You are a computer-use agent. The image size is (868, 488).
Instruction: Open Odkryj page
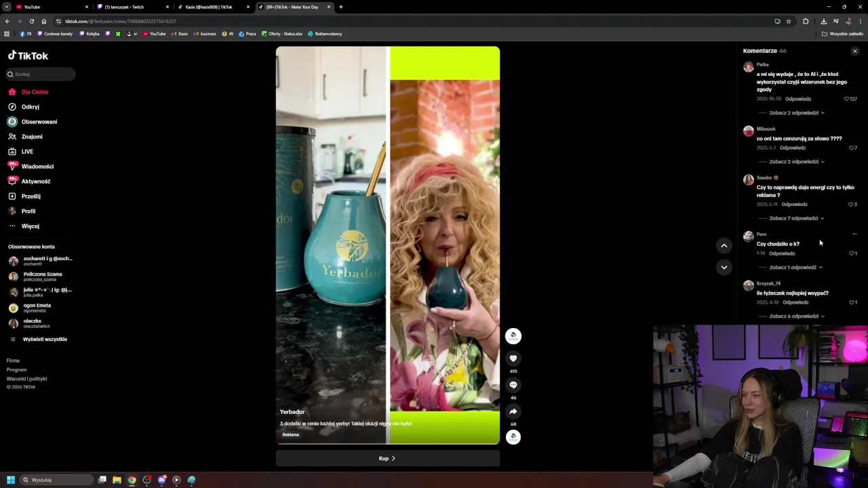30,106
